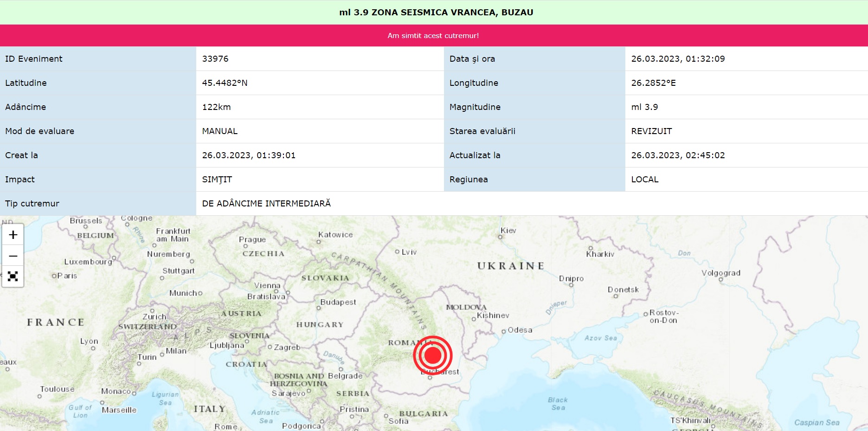This screenshot has width=868, height=431.
Task: Click the 'Data și ora' timestamp value
Action: (677, 59)
